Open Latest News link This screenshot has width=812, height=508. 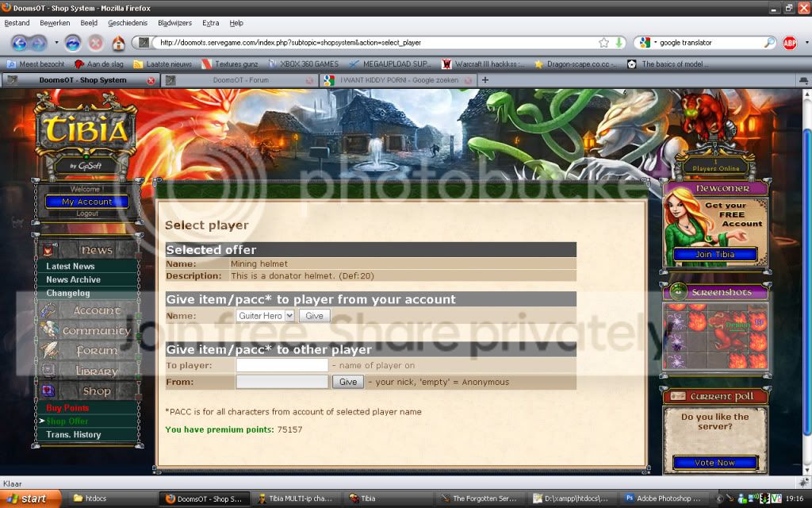pyautogui.click(x=71, y=266)
